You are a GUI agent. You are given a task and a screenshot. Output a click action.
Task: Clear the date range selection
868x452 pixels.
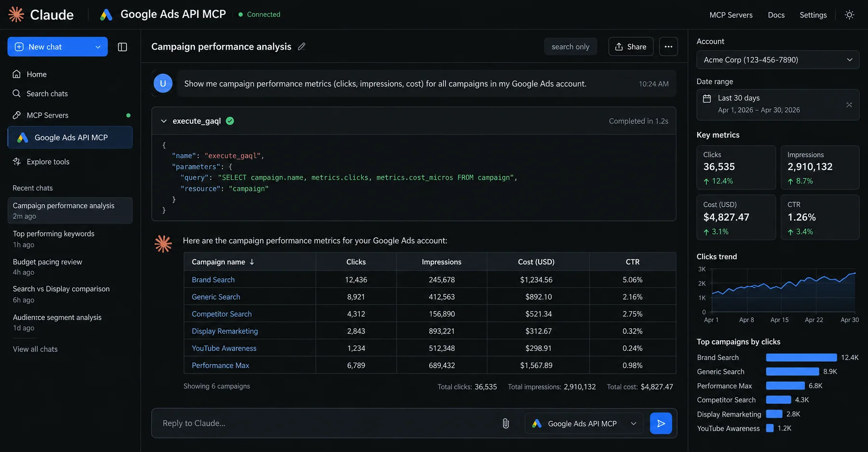(849, 105)
